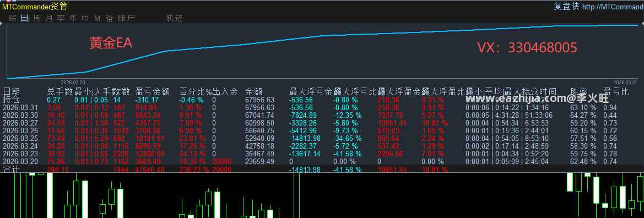The height and width of the screenshot is (218, 644).
Task: Click the 7.01 % floating profit ratio
Action: coord(433,154)
